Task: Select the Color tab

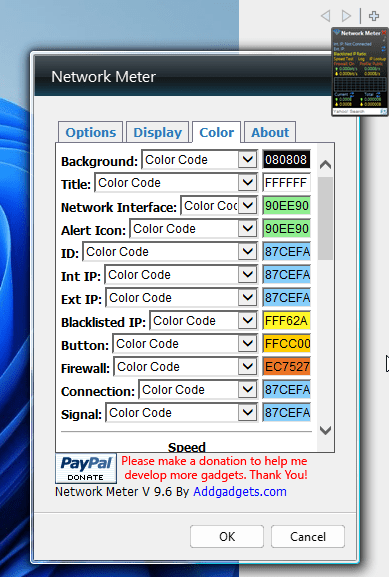Action: 216,132
